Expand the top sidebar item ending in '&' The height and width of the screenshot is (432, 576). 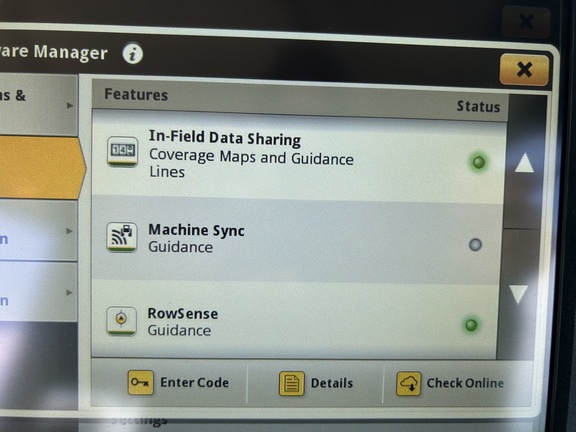click(39, 104)
